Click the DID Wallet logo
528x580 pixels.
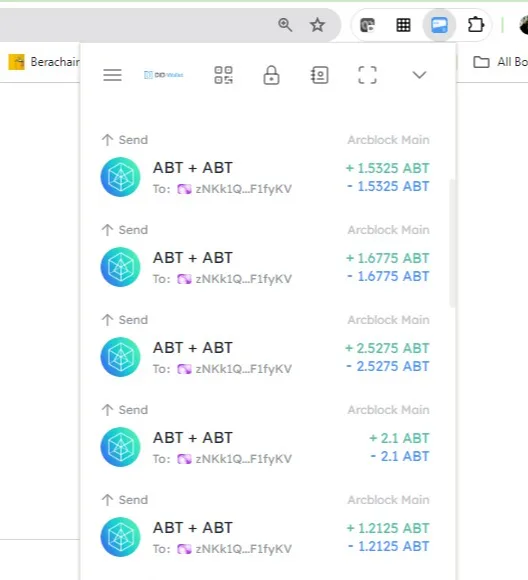(x=164, y=75)
